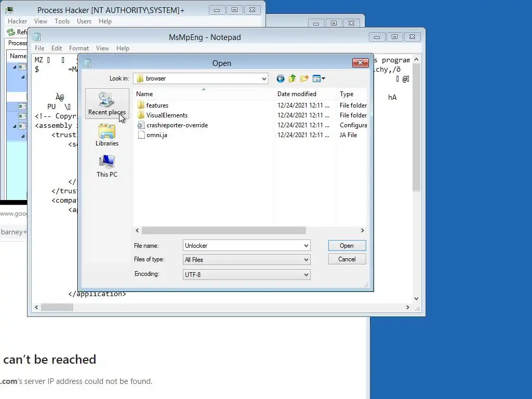Collapse the first process tree node in Process Hacker
Image resolution: width=532 pixels, height=399 pixels.
click(x=15, y=67)
